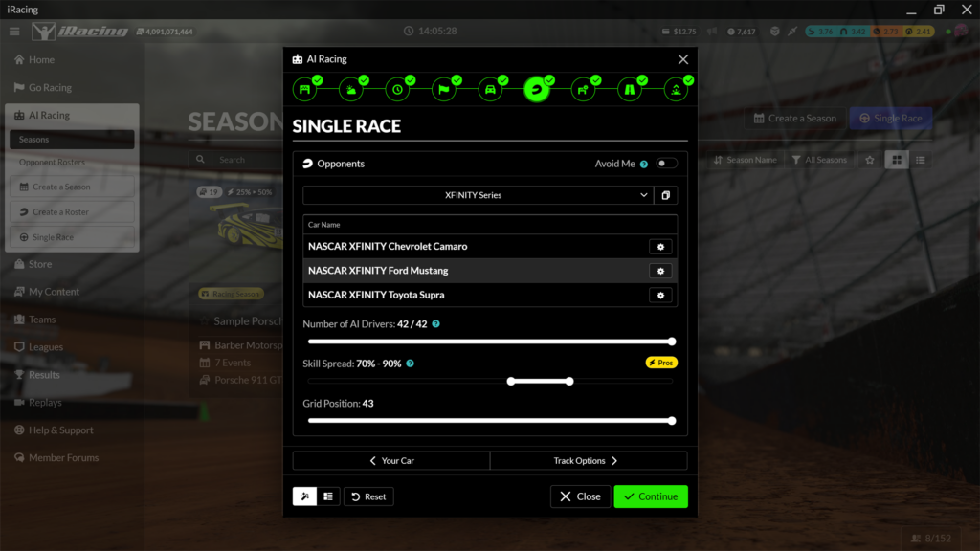Open the user profile avatar
This screenshot has width=980, height=551.
coord(961,32)
